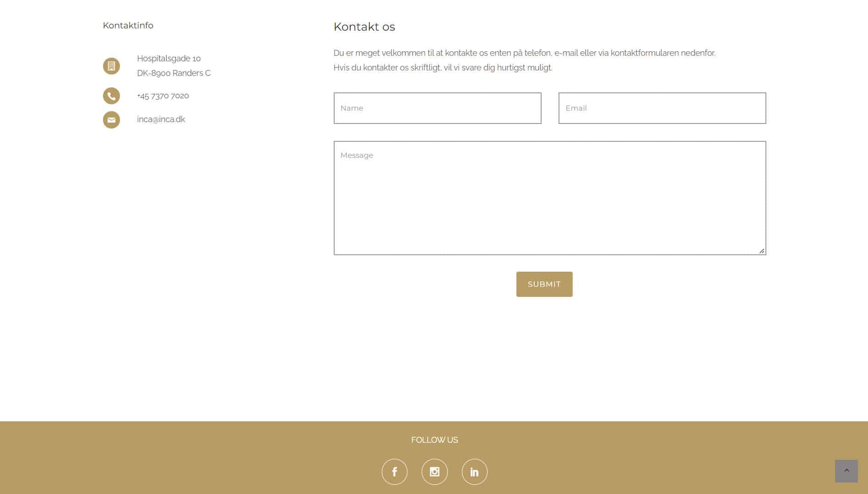Open the inca@inca.dk email link
Image resolution: width=868 pixels, height=494 pixels.
(161, 119)
